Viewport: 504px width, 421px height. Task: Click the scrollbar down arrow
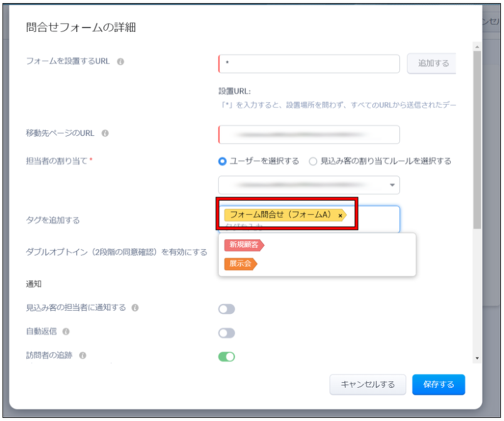[477, 358]
